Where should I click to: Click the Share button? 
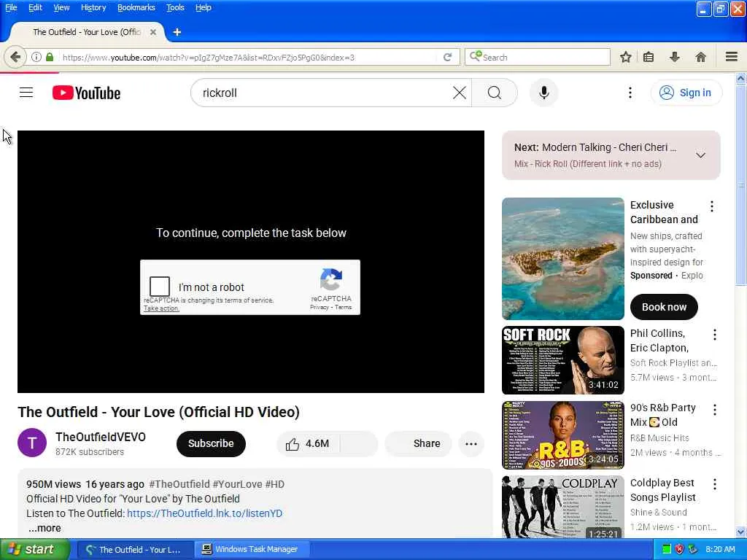tap(418, 444)
